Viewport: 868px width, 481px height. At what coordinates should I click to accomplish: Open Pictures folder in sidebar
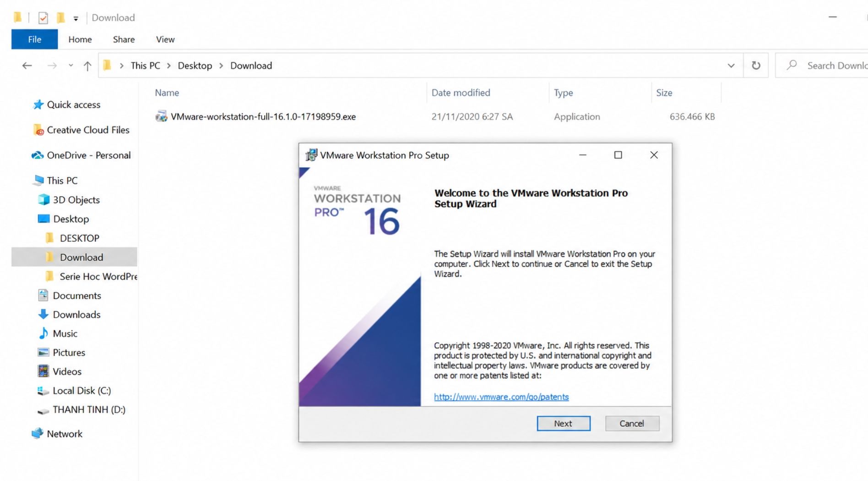tap(69, 353)
